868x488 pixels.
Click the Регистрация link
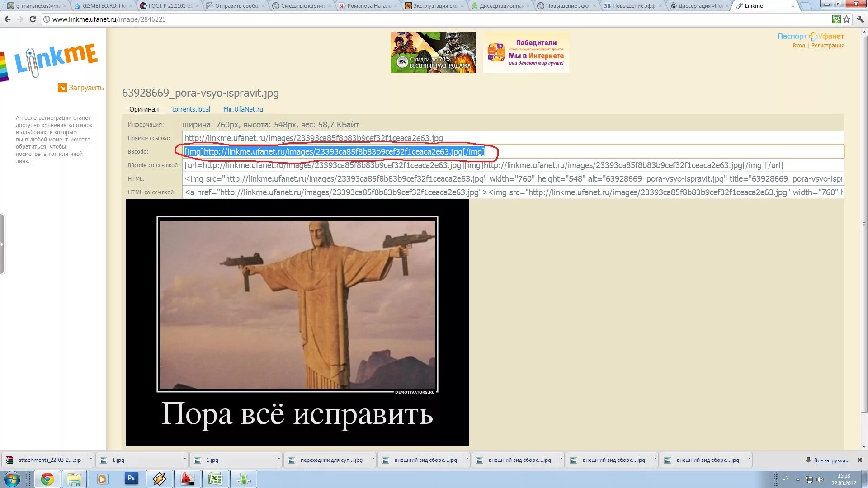[x=828, y=45]
